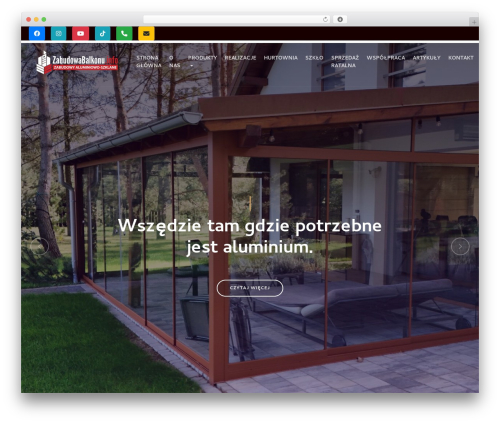Open Realizacje menu item
The width and height of the screenshot is (500, 423).
coord(240,58)
